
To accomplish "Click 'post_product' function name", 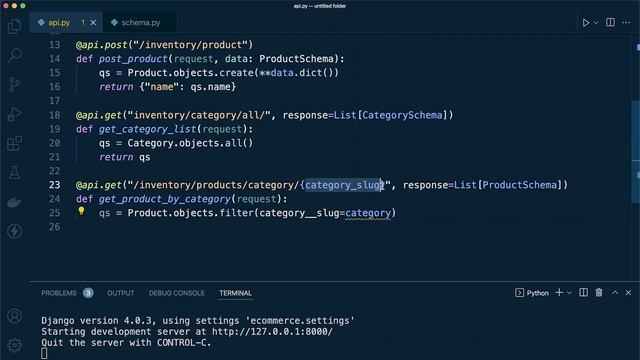I will coord(133,59).
